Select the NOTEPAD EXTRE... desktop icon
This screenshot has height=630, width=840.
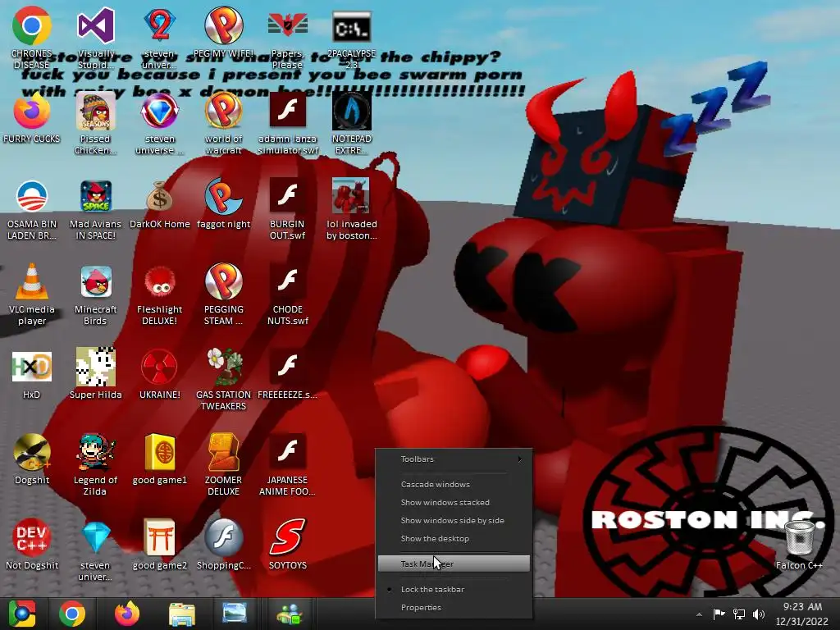pyautogui.click(x=351, y=123)
